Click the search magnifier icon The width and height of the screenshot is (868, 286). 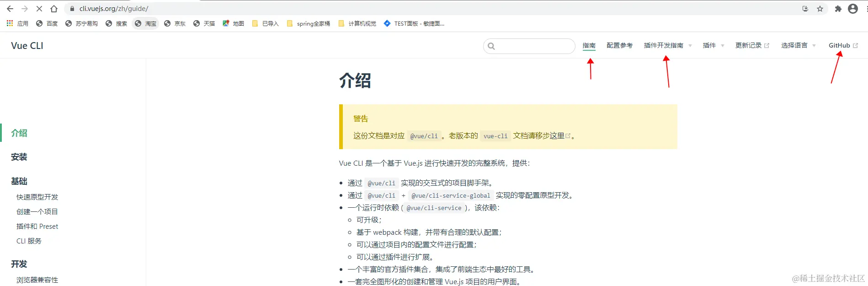click(491, 46)
